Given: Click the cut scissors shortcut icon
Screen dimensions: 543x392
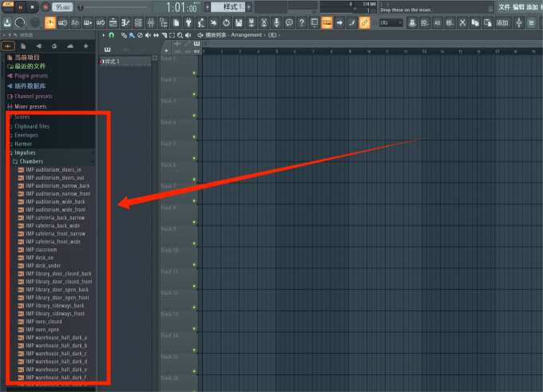Looking at the screenshot, I should [x=462, y=23].
